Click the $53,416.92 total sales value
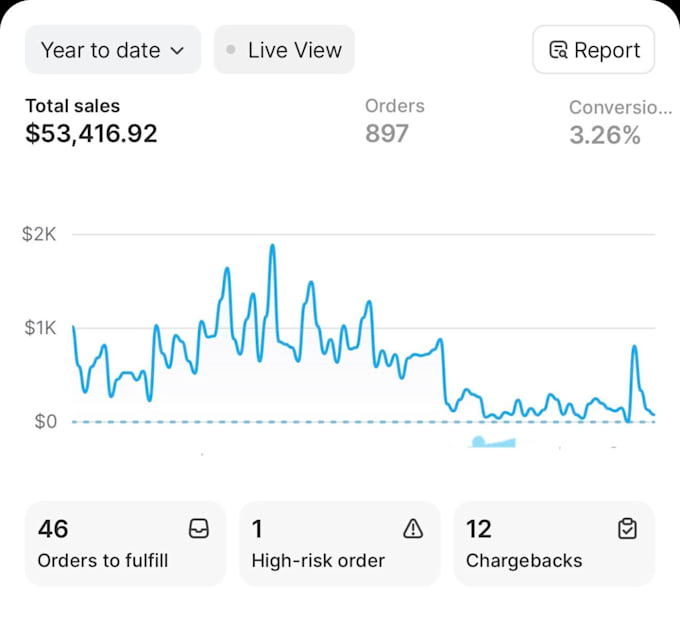This screenshot has width=680, height=619. pyautogui.click(x=91, y=134)
